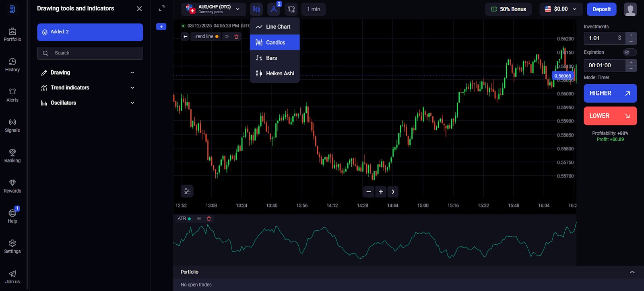
Task: Toggle fullscreen chart mode icon
Action: point(162,8)
